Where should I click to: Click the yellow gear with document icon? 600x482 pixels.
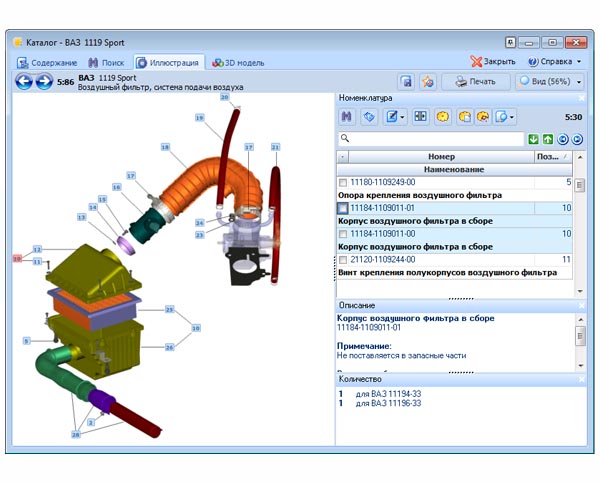(x=465, y=117)
